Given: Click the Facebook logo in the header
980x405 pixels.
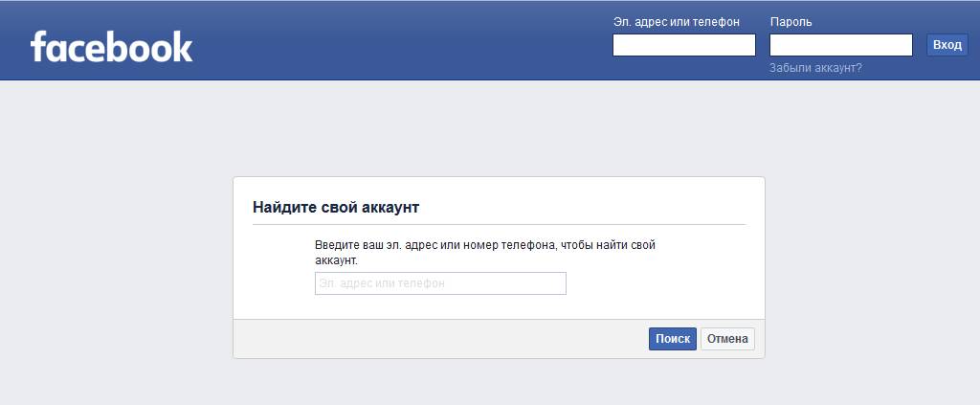Looking at the screenshot, I should click(x=111, y=46).
